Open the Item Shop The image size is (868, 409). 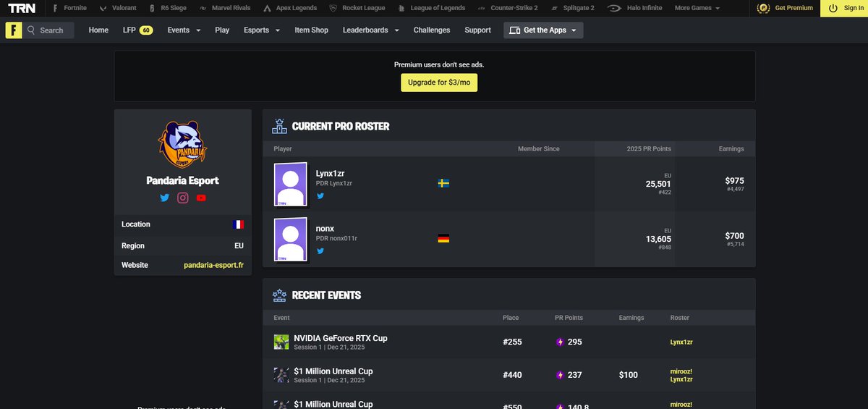coord(311,30)
